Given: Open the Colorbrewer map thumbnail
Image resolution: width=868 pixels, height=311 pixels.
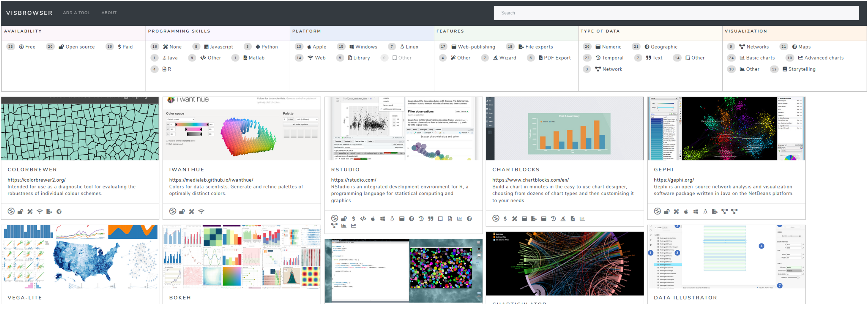Looking at the screenshot, I should coord(80,129).
